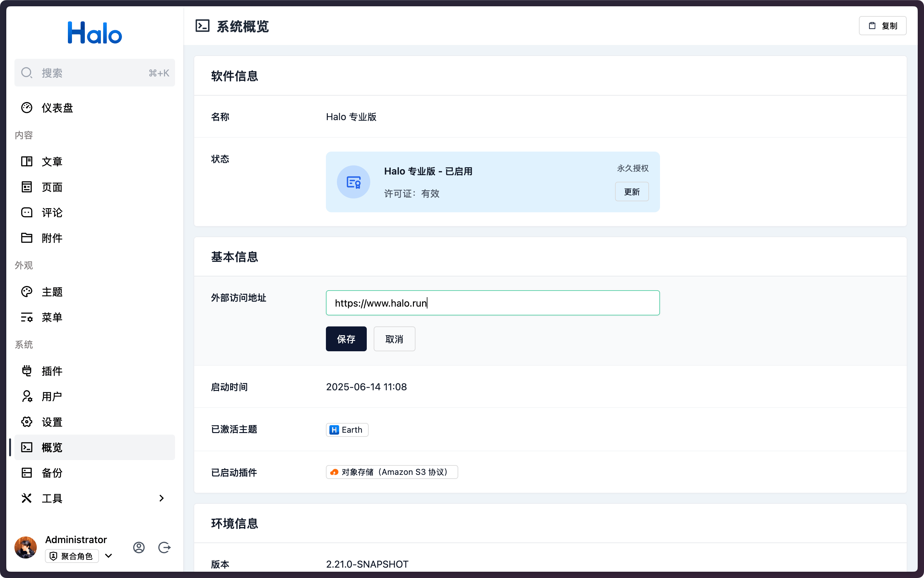Viewport: 924px width, 578px height.
Task: Click the Administrator avatar picture
Action: 25,547
